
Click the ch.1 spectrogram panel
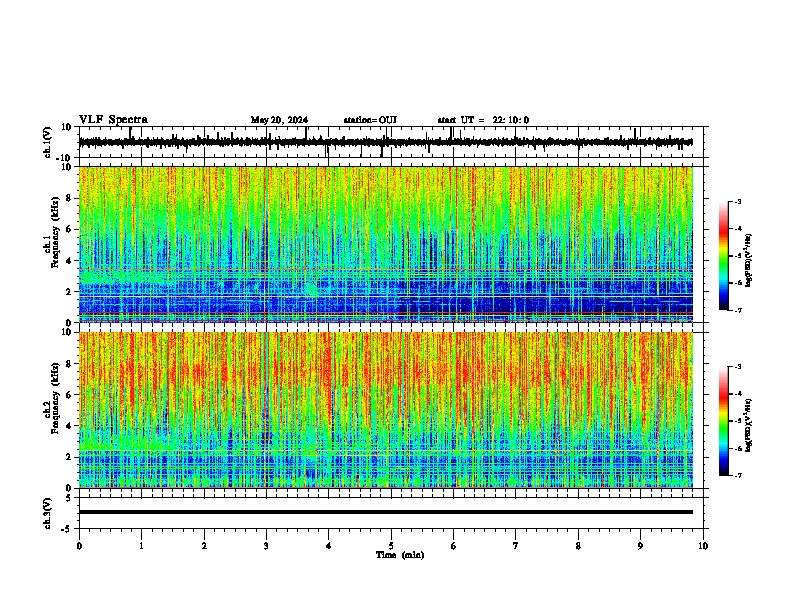(386, 244)
